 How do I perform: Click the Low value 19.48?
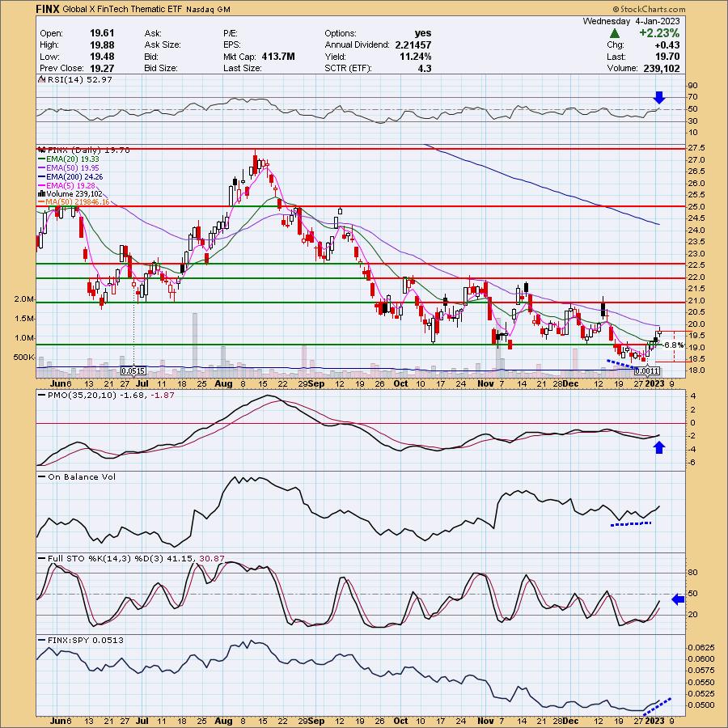(102, 56)
